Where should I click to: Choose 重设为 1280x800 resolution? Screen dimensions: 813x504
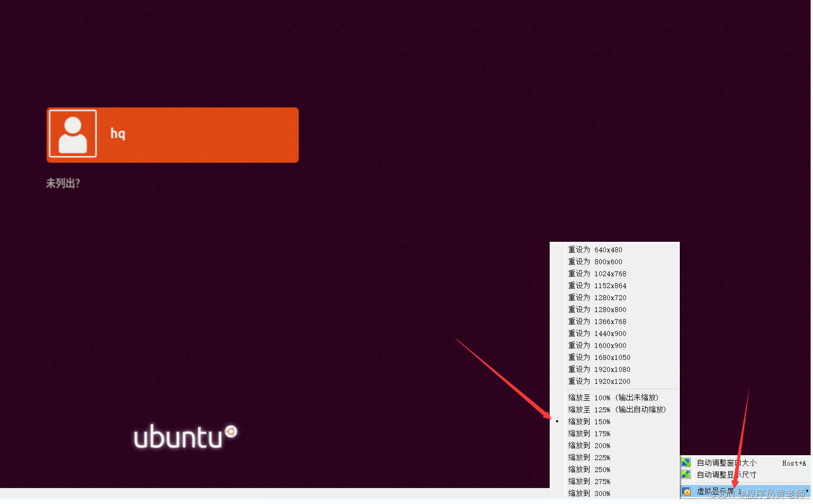(x=614, y=310)
